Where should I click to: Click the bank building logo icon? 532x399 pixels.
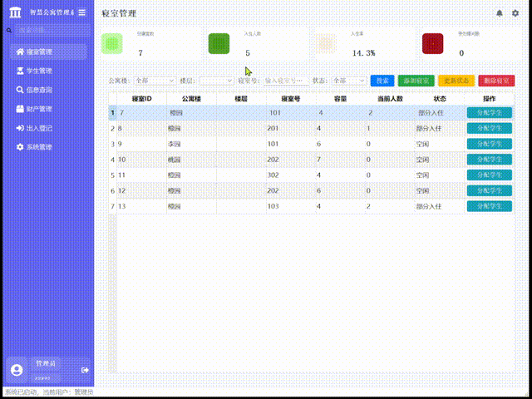15,12
